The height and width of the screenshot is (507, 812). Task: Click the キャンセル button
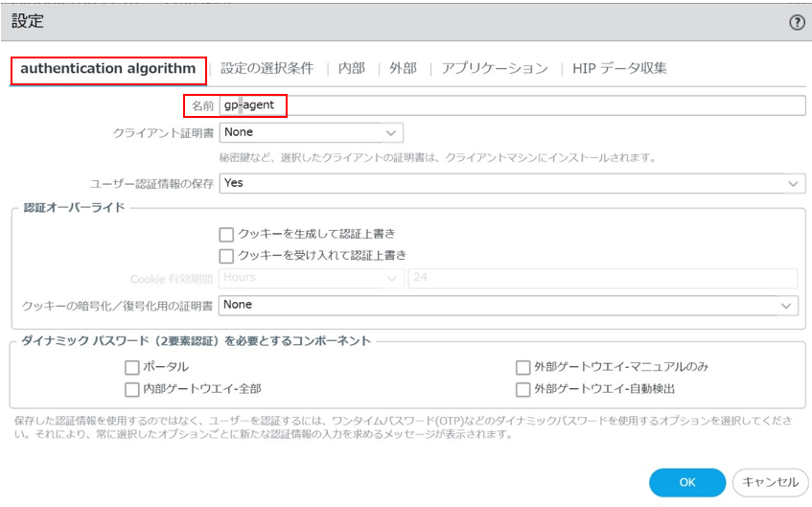point(770,483)
